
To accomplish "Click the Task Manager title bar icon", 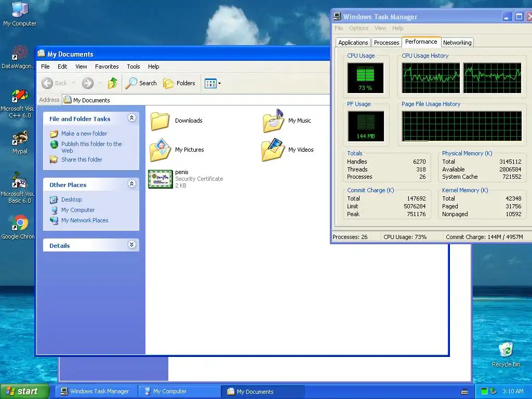I will point(337,16).
